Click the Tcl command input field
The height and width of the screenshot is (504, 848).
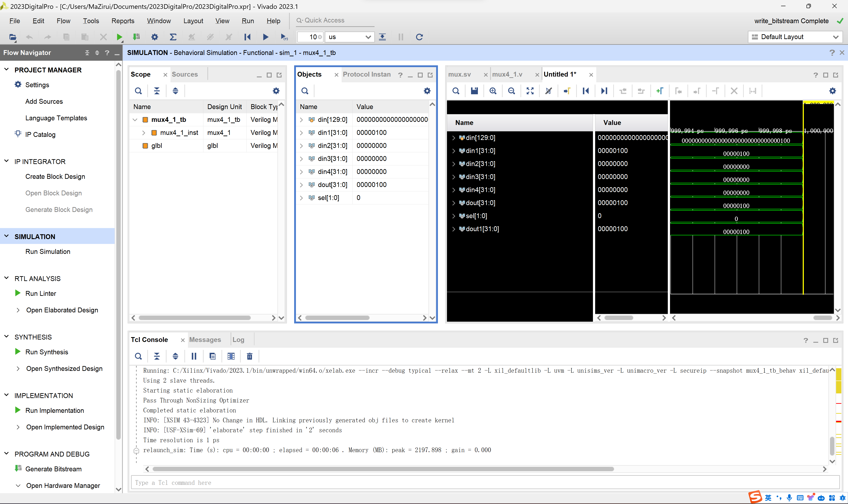click(x=485, y=483)
